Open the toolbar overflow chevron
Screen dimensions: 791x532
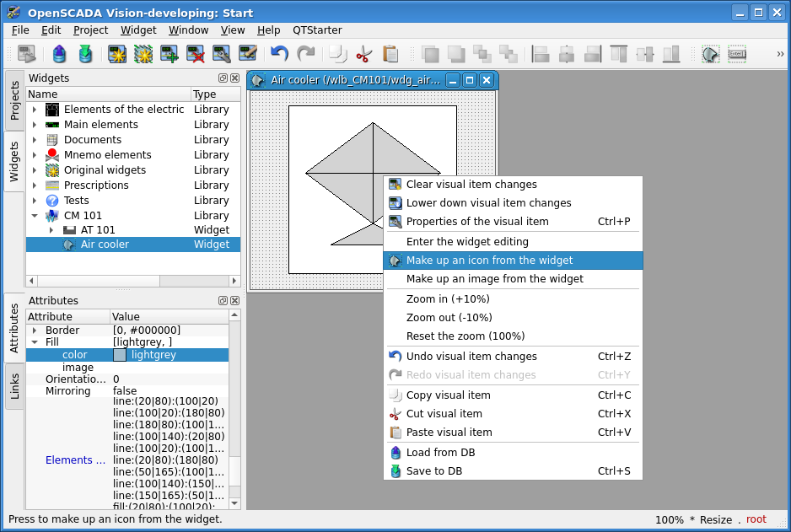point(780,55)
